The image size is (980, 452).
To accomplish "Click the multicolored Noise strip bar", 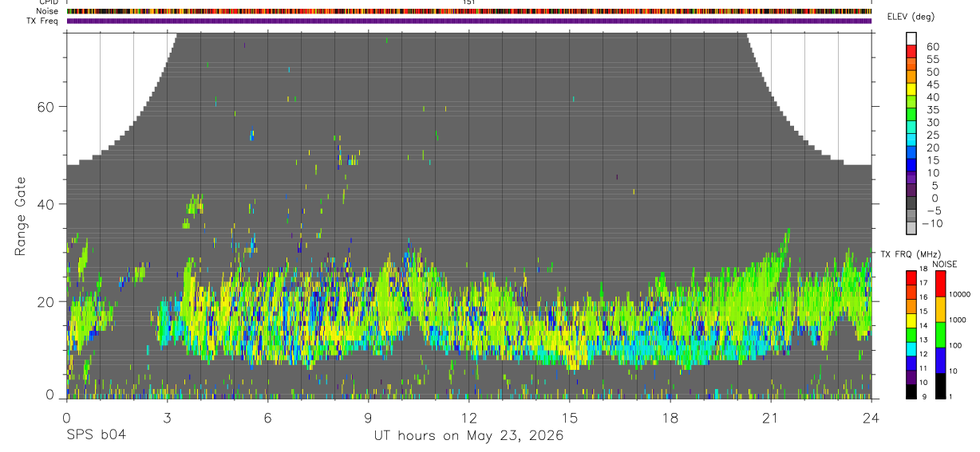I will point(469,11).
